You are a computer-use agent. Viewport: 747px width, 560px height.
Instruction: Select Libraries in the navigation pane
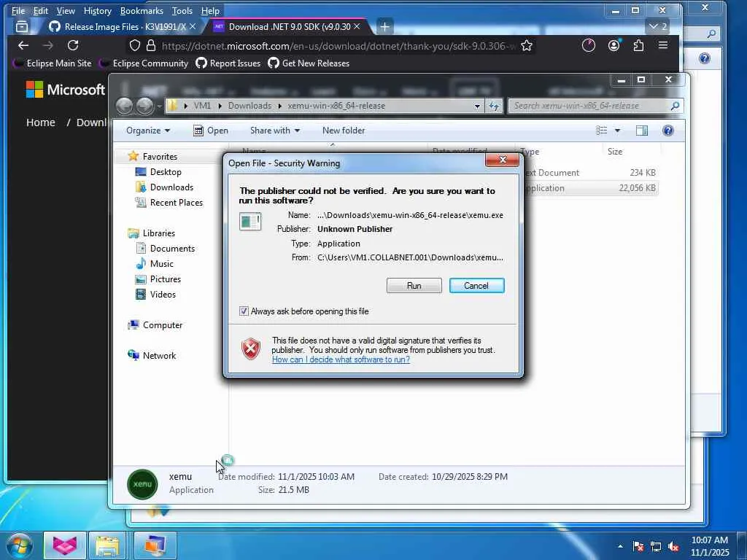coord(158,233)
